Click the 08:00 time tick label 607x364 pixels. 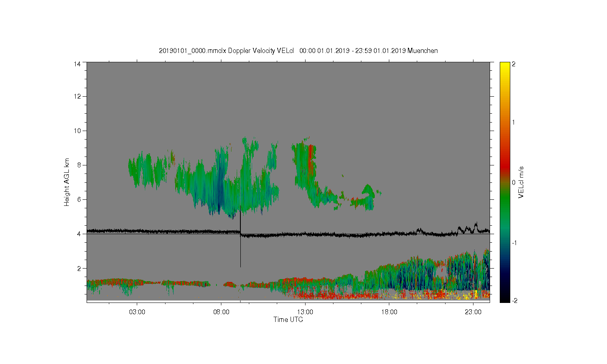(221, 312)
